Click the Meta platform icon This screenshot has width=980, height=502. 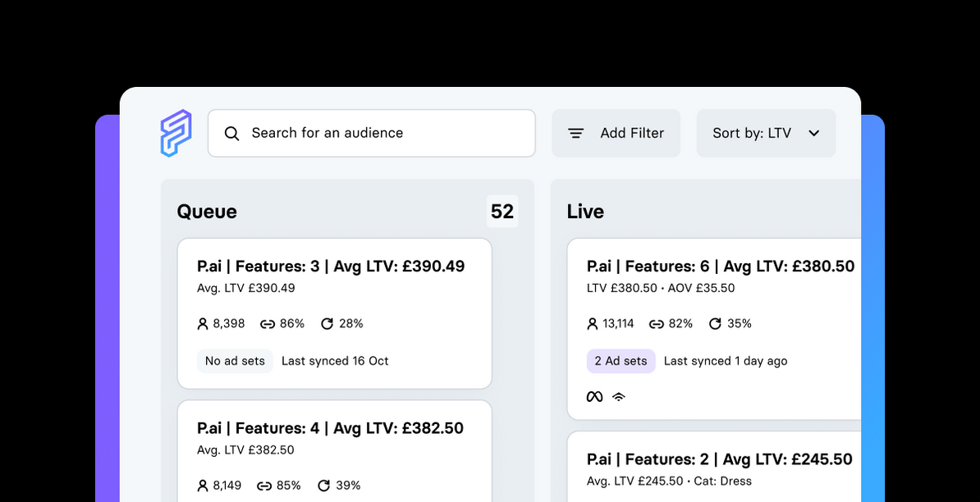[x=594, y=397]
